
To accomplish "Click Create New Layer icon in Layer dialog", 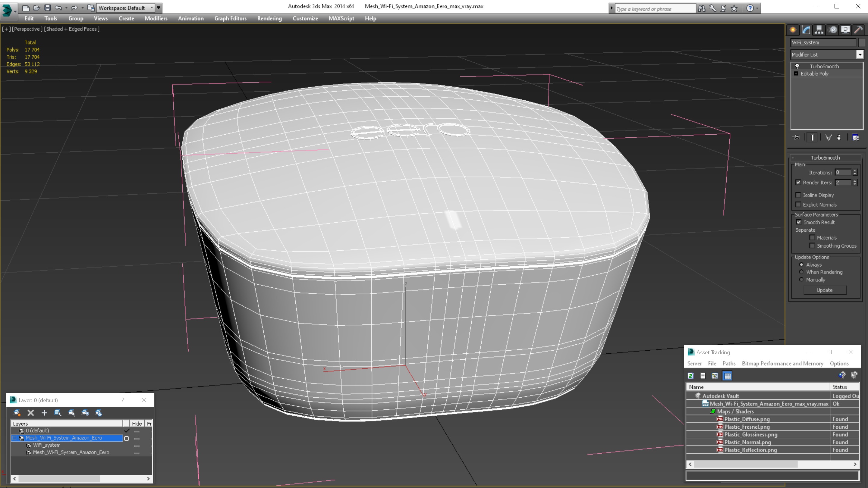I will click(17, 413).
